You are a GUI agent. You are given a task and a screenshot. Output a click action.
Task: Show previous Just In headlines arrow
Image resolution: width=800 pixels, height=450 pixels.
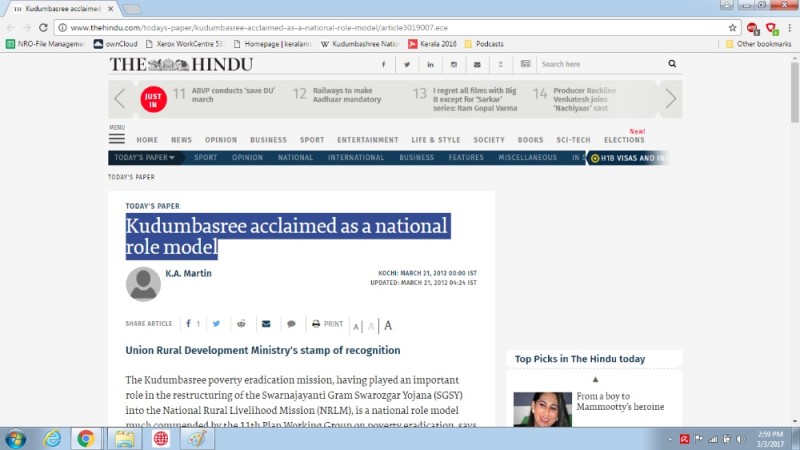click(x=120, y=98)
